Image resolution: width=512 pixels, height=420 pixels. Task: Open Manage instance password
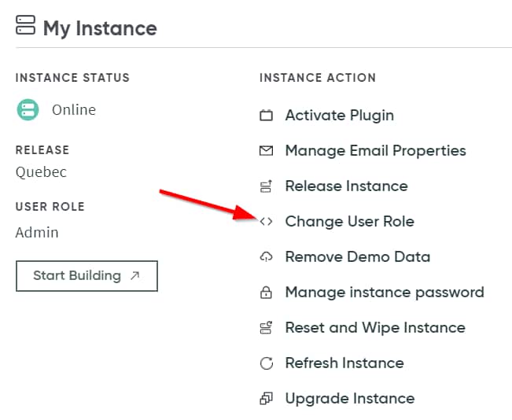[384, 293]
